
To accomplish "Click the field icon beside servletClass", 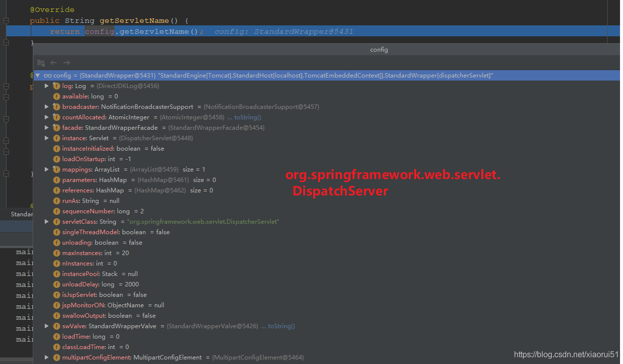I will tap(57, 222).
